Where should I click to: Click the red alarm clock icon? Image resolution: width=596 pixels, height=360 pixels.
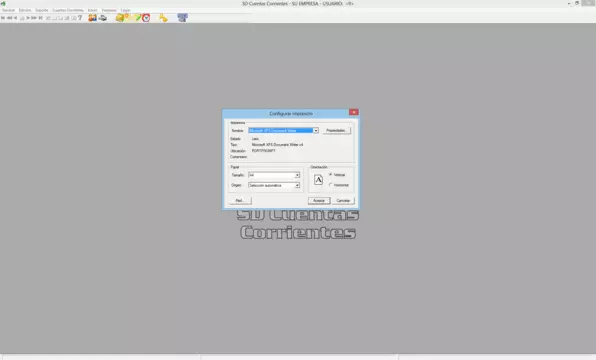pos(146,18)
